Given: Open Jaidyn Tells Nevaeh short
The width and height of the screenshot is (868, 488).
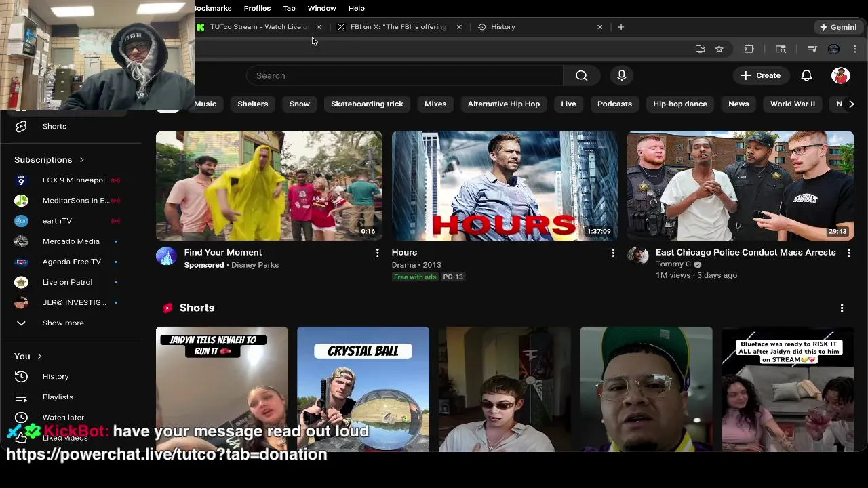Looking at the screenshot, I should click(222, 389).
